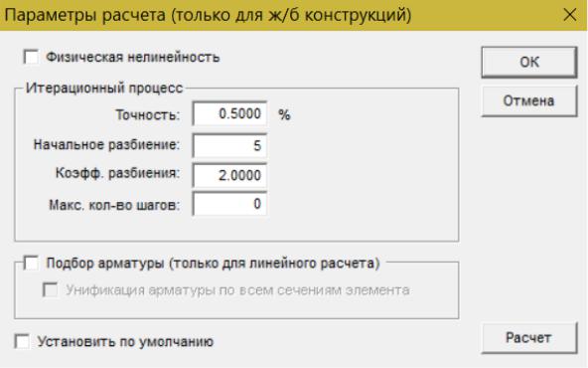Click the Точность value field

[x=229, y=113]
